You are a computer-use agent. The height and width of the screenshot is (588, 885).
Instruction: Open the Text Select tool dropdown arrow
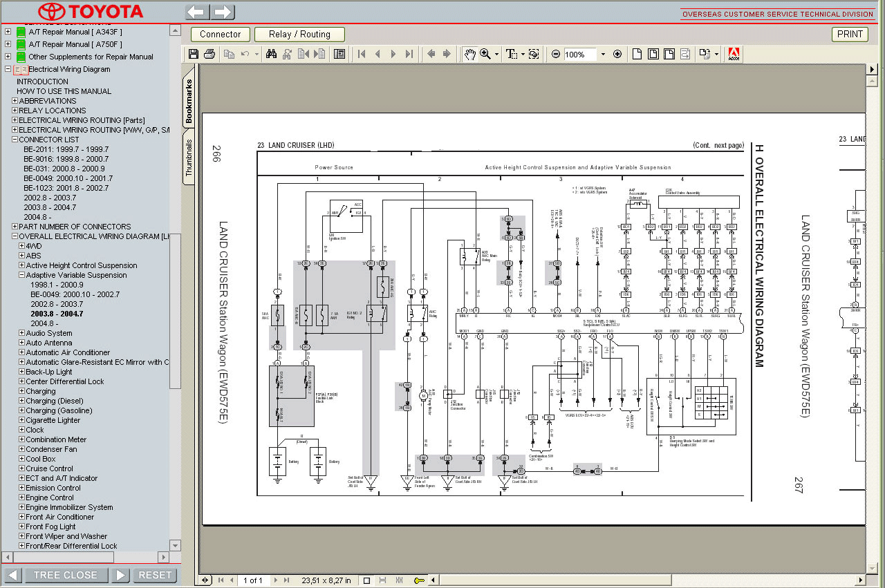click(523, 54)
